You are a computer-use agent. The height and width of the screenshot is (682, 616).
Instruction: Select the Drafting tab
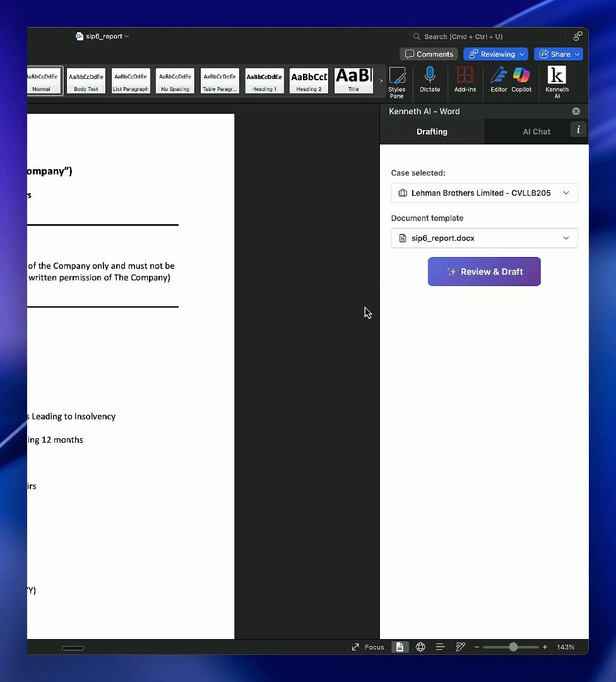432,131
